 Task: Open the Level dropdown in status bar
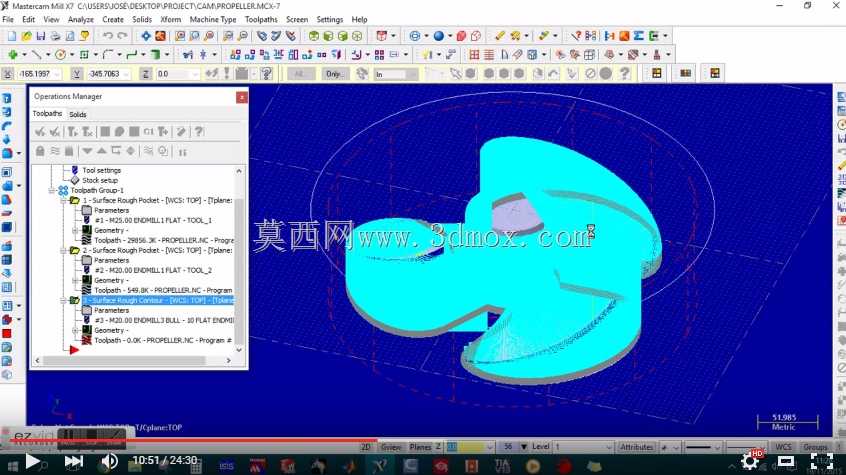coord(609,447)
